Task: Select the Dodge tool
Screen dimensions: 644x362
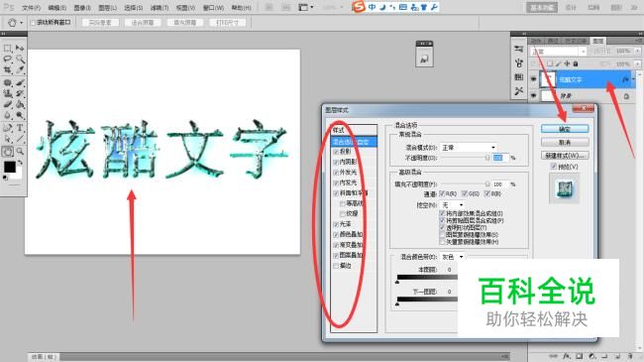Action: (20, 115)
